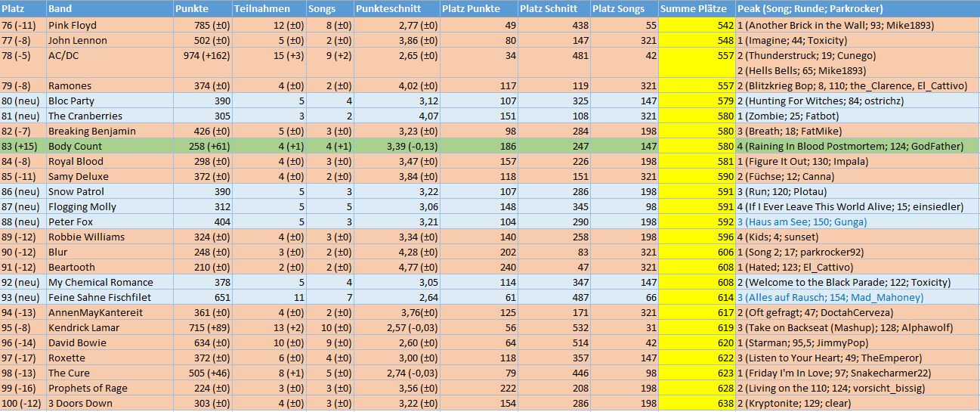Select the 'Beartooth' band cell

pos(109,267)
